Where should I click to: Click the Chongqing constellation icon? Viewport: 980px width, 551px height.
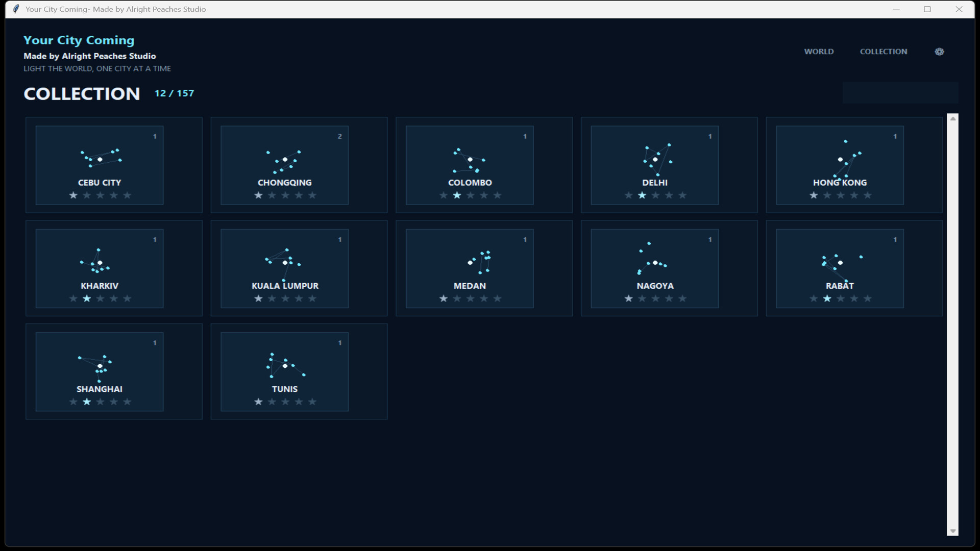[x=283, y=162]
